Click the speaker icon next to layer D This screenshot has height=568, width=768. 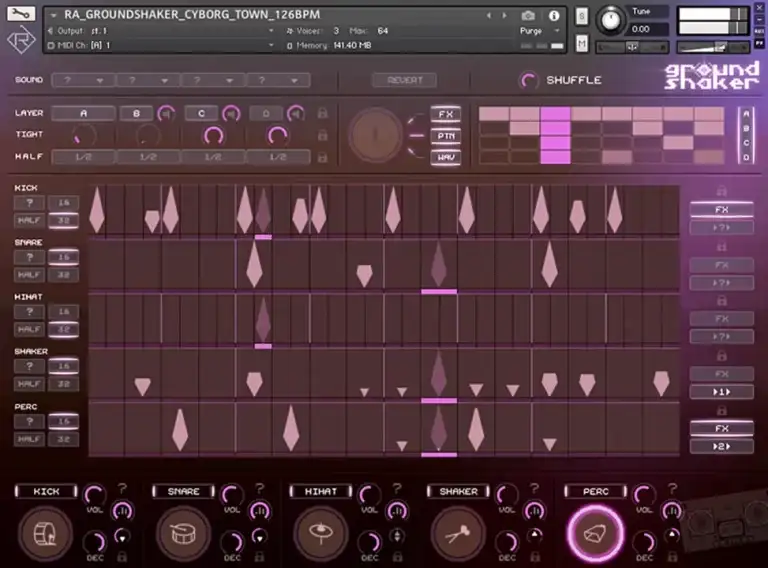point(296,114)
